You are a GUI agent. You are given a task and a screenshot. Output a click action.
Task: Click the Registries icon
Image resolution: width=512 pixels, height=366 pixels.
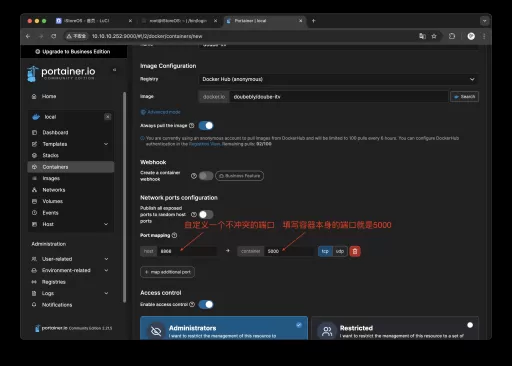coord(34,282)
